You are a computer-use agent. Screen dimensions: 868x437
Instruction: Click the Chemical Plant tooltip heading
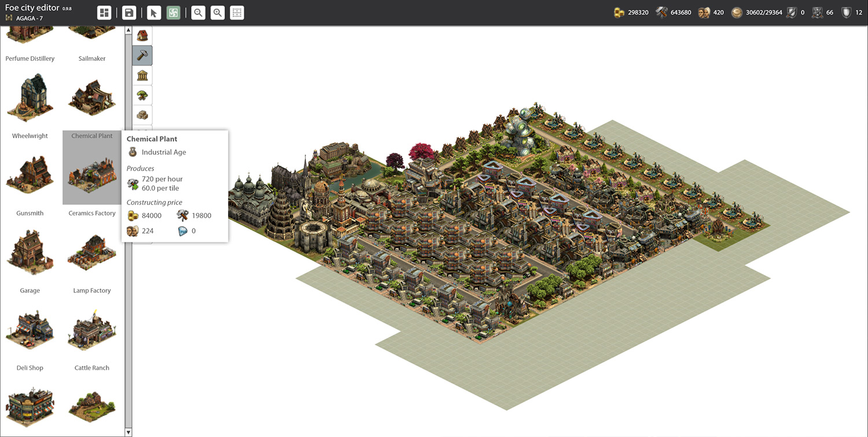tap(152, 139)
